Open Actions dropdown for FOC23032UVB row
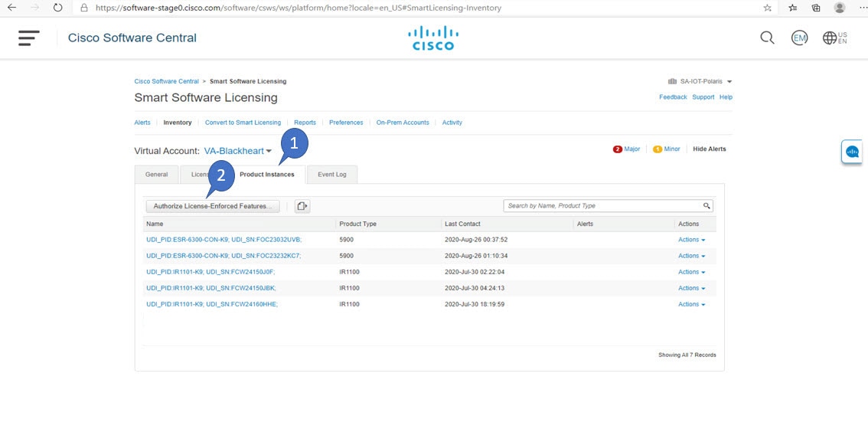This screenshot has width=868, height=422. click(x=691, y=240)
